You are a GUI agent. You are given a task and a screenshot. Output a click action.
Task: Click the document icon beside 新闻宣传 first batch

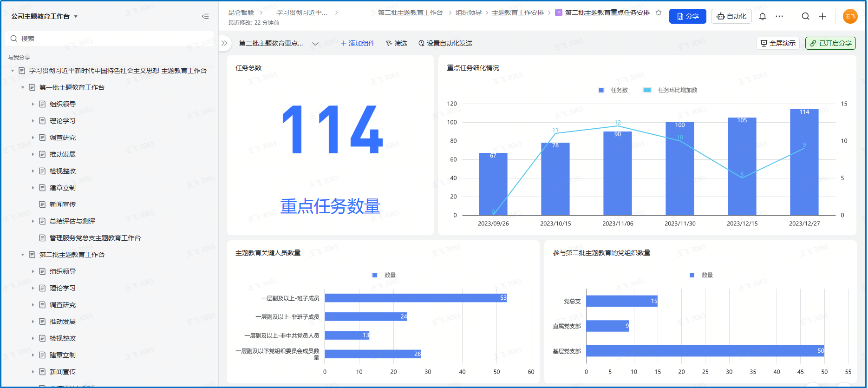pos(42,204)
